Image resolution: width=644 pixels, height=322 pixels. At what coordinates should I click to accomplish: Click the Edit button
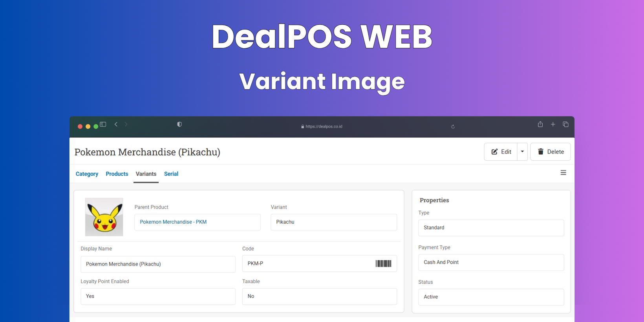(x=501, y=152)
